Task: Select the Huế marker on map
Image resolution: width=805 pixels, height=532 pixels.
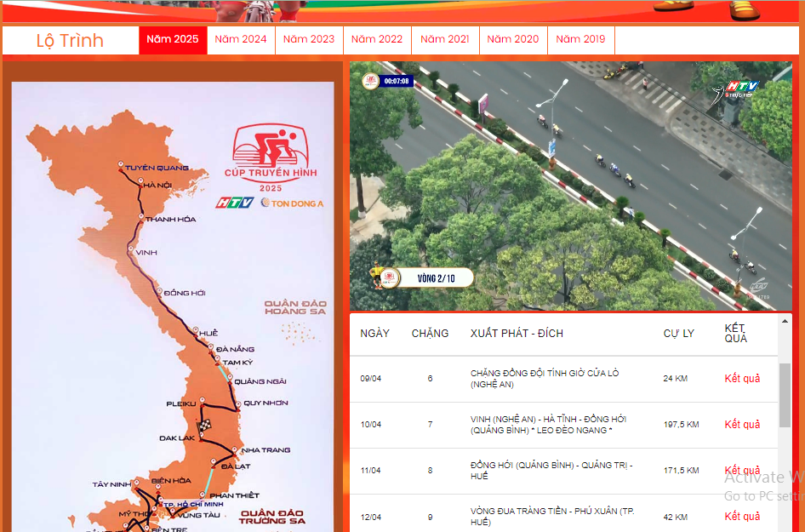Action: pyautogui.click(x=195, y=330)
